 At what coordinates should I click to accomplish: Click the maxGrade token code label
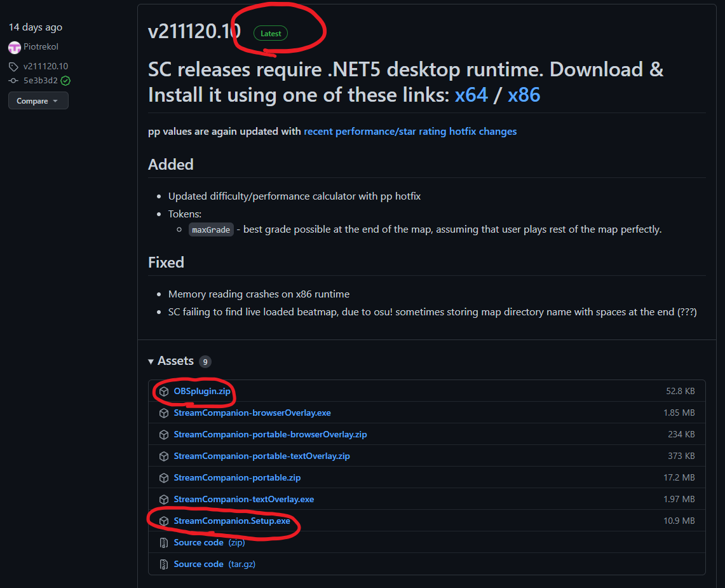(x=211, y=230)
